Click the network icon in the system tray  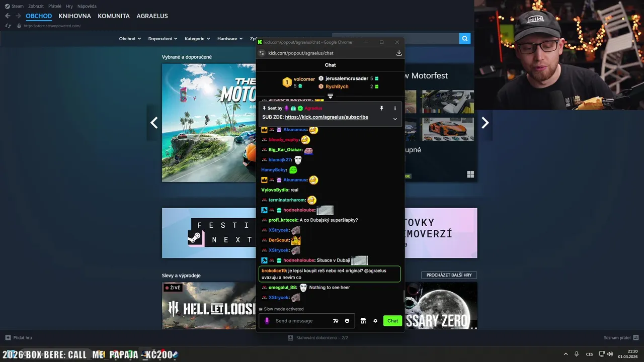click(602, 354)
